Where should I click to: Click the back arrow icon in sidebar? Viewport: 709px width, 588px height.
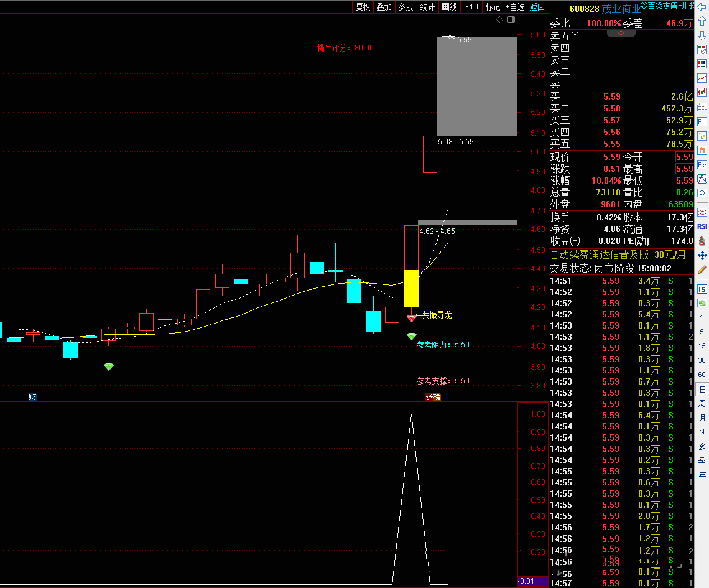[x=702, y=7]
